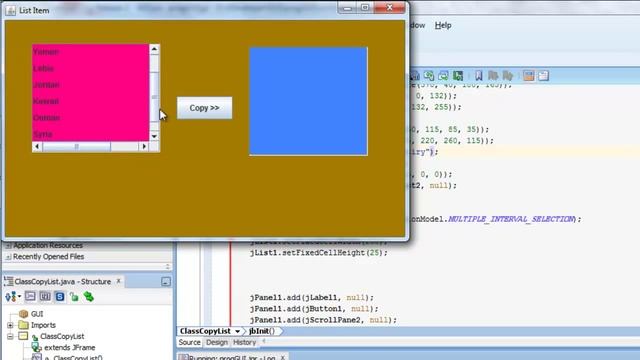Click next bookmark flag icon

point(508,76)
